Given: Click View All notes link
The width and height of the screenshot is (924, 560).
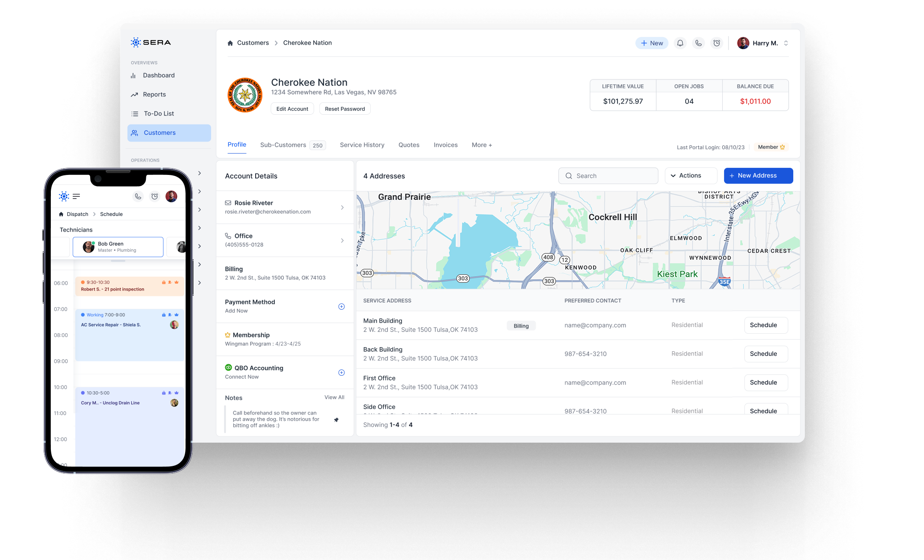Looking at the screenshot, I should (334, 398).
